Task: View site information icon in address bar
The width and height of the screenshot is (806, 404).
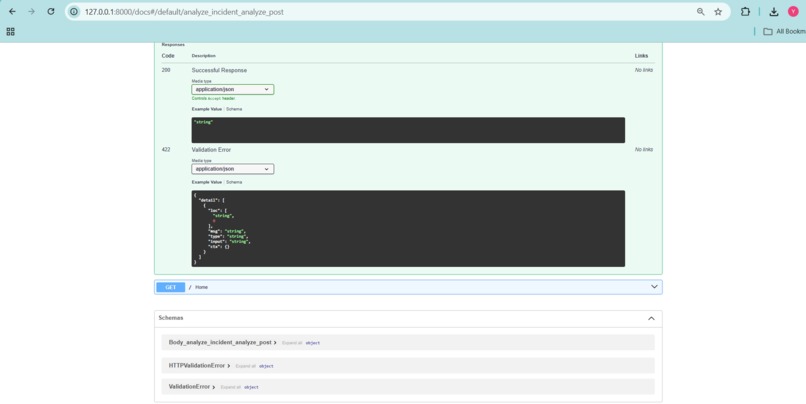Action: click(x=74, y=11)
